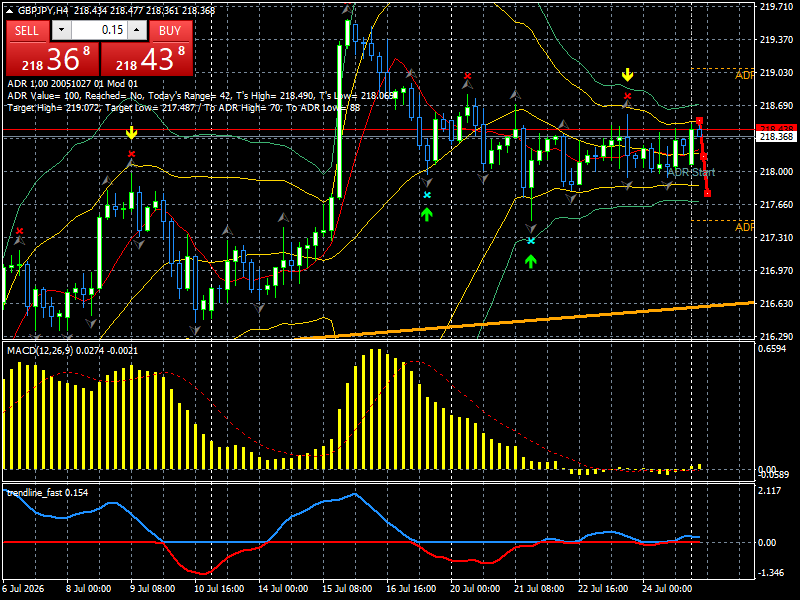Screen dimensions: 800x600
Task: Click the -1.346 trendline scale value
Action: pos(771,572)
